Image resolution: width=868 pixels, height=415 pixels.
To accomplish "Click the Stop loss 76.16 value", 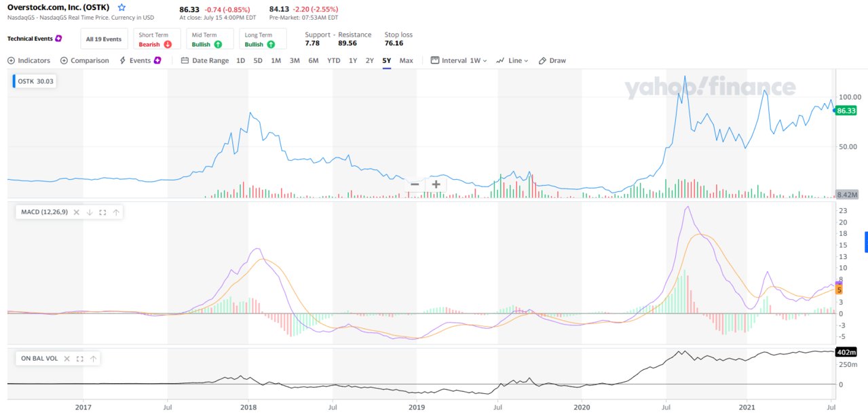I will [x=394, y=43].
